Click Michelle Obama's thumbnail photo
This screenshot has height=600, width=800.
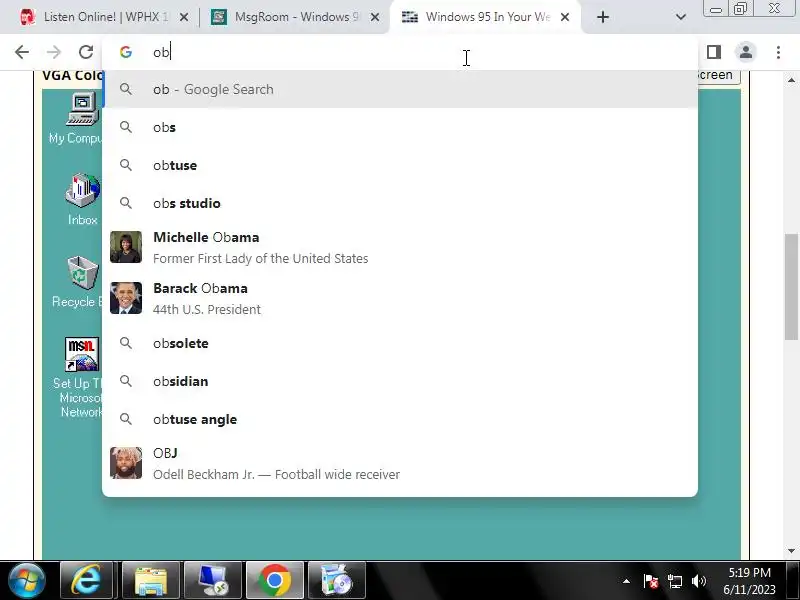pos(126,247)
